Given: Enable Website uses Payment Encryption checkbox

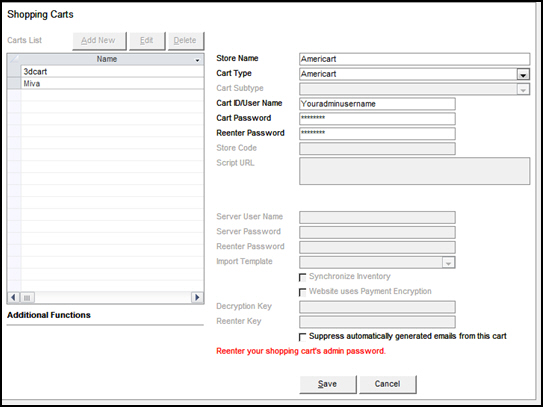Looking at the screenshot, I should click(x=303, y=292).
